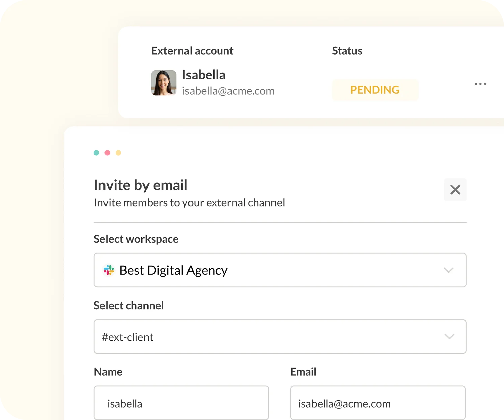The image size is (504, 420).
Task: Open the three-dot menu for Isabella's row
Action: coord(480,84)
